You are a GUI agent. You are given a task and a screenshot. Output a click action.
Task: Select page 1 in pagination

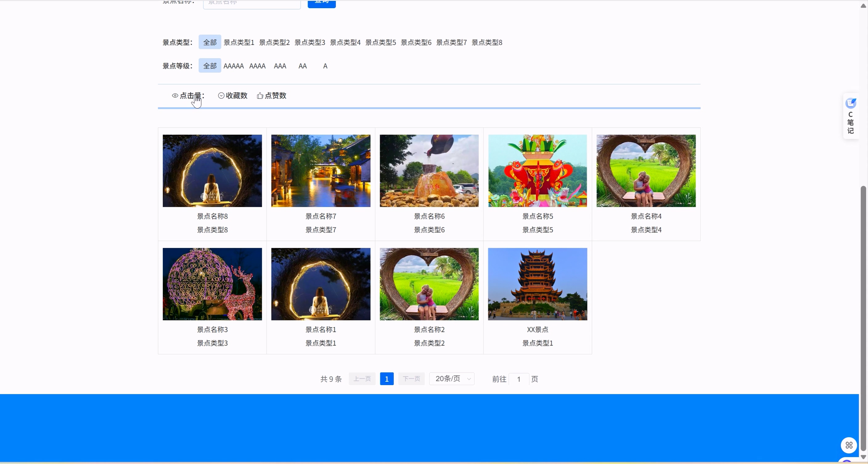click(387, 379)
